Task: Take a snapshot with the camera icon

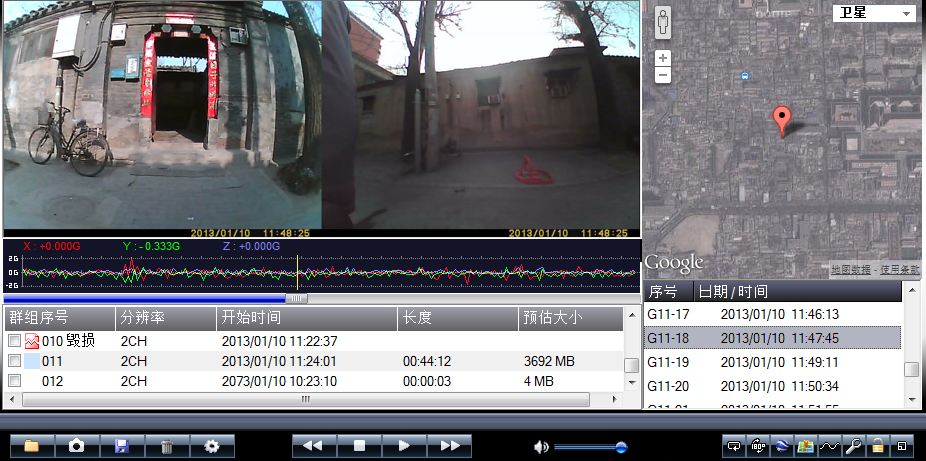Action: click(x=77, y=446)
